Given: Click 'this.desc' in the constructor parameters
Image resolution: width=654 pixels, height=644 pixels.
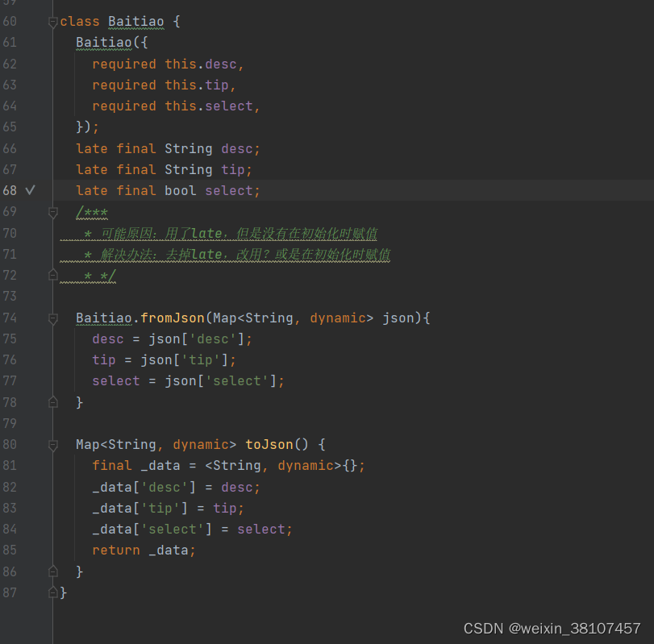Looking at the screenshot, I should point(201,64).
